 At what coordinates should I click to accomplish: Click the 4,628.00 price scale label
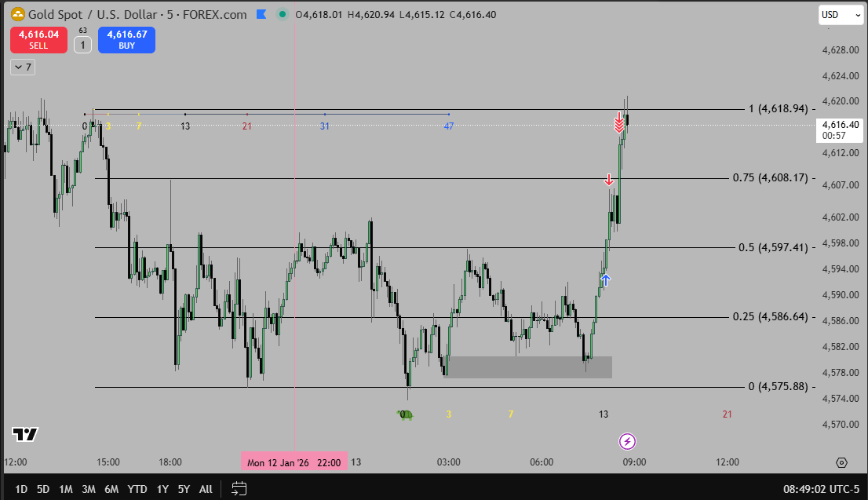(841, 49)
